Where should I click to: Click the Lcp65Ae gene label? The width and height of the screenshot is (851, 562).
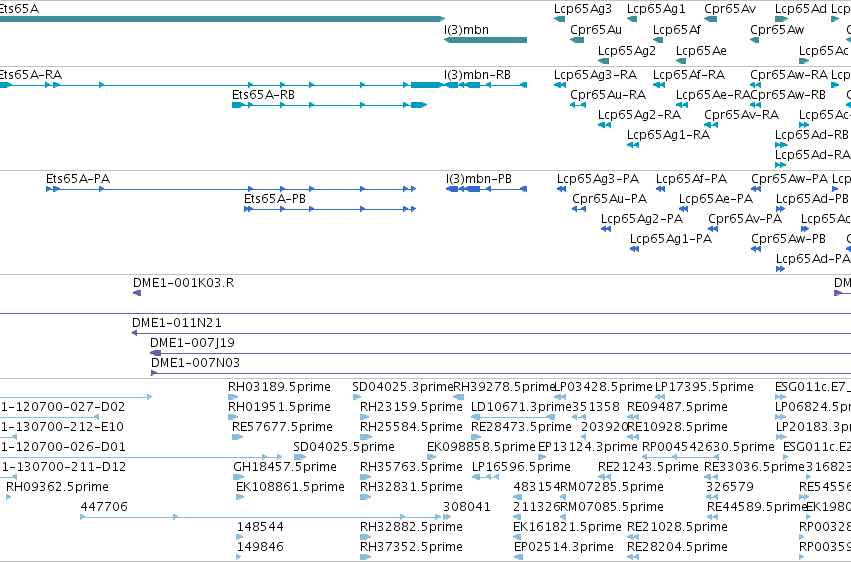pyautogui.click(x=701, y=50)
